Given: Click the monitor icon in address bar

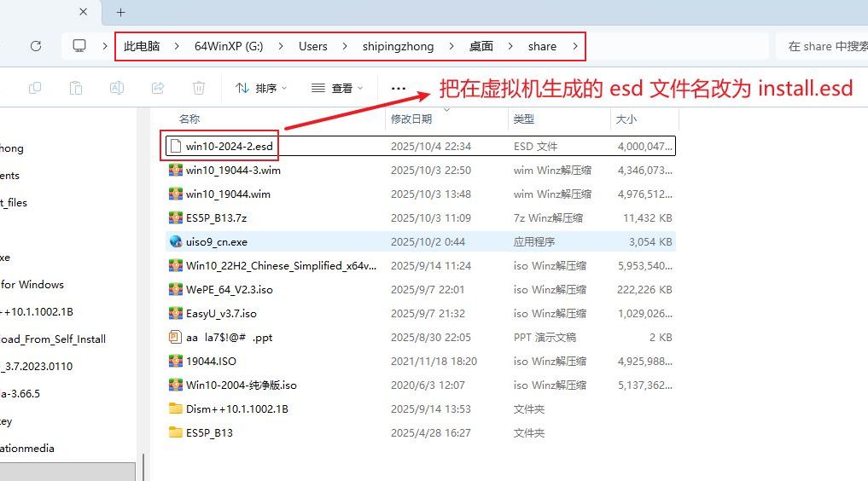Looking at the screenshot, I should [79, 46].
